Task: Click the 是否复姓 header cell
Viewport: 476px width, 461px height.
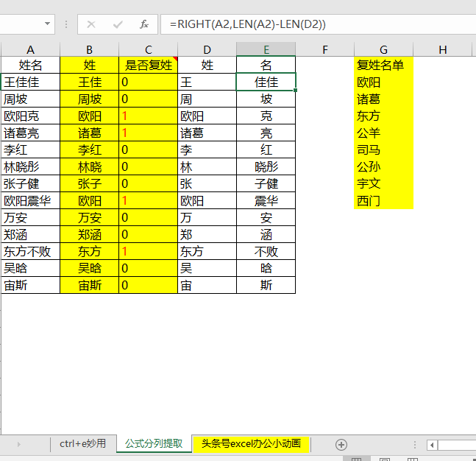Action: click(148, 65)
